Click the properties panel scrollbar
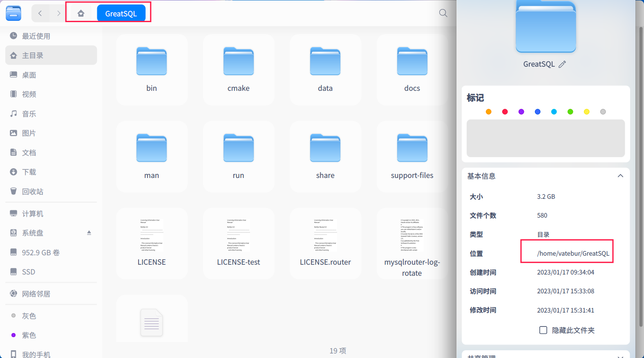Image resolution: width=644 pixels, height=358 pixels. 641,176
